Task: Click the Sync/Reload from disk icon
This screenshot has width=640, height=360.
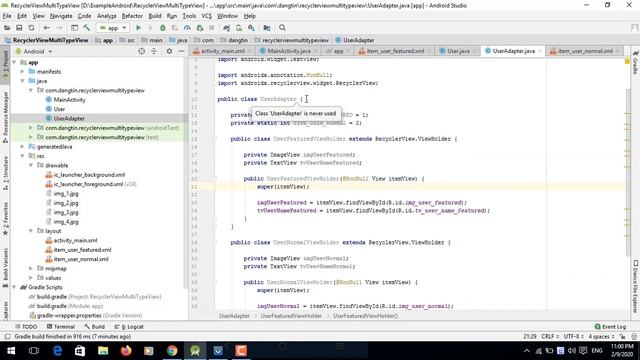Action: (31, 28)
